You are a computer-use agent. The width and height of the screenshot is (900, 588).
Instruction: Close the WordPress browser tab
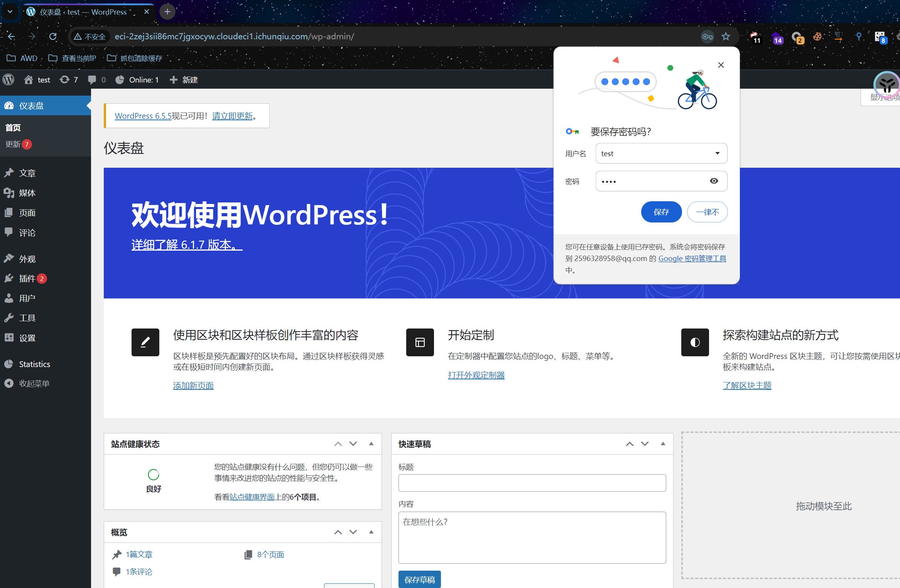[x=147, y=12]
